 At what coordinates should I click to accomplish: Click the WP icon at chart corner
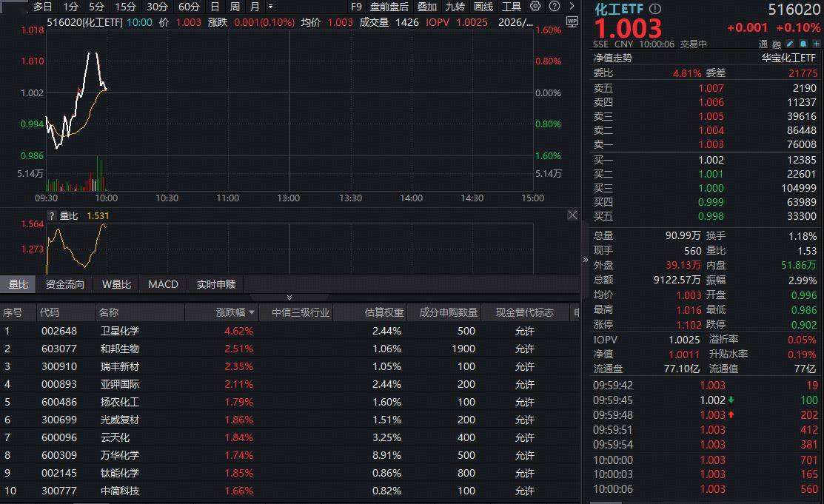572,21
